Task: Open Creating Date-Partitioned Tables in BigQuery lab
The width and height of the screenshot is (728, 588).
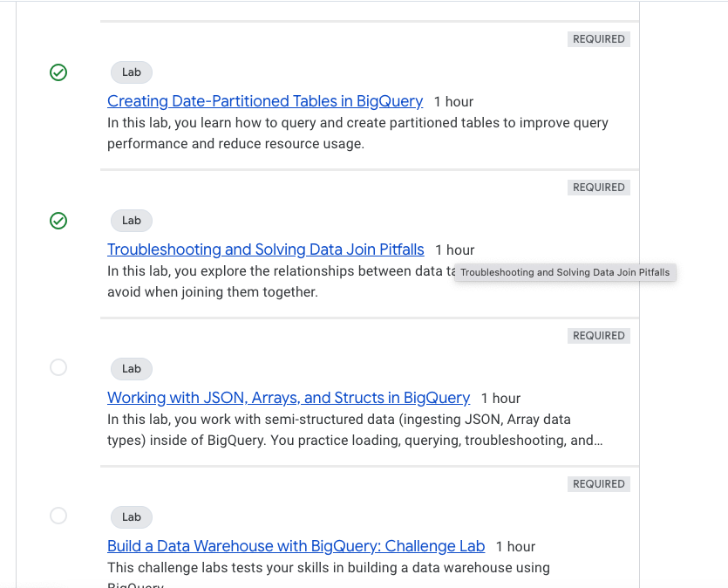Action: [264, 101]
